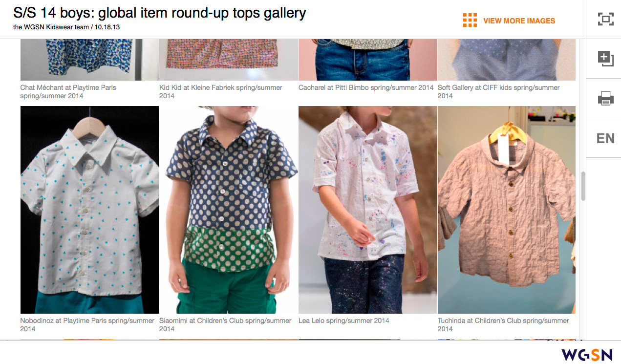Click Nobodinoz at Playtime Paris caption
Viewport: 621px width, 364px height.
87,325
